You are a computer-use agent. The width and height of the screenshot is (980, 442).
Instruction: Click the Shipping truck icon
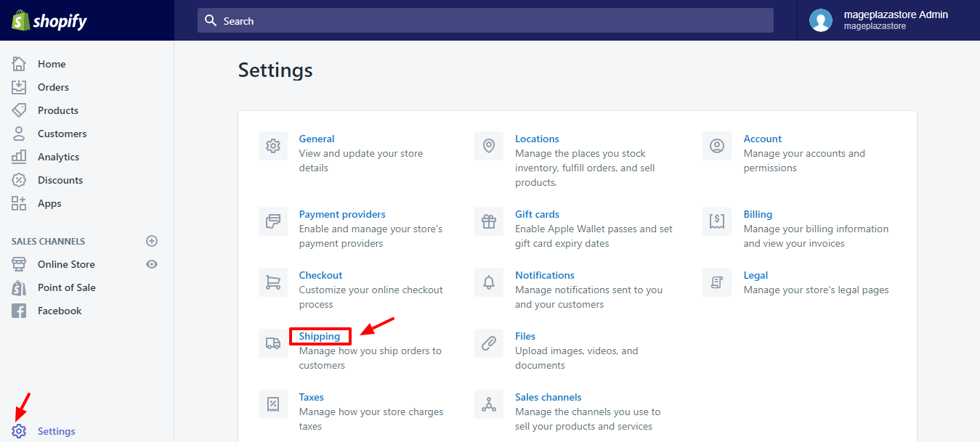coord(273,343)
